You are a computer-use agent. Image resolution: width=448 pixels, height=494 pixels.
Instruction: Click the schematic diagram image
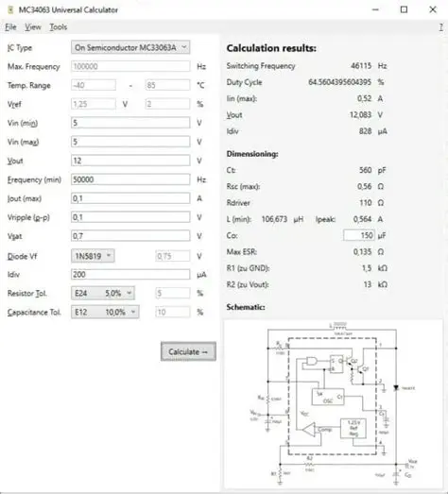tap(334, 404)
